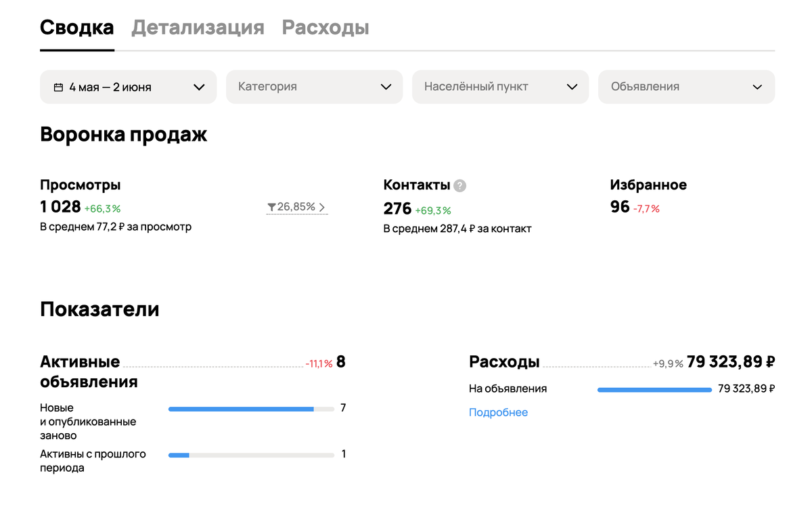Open the date range picker 4 мая — 2 июня
Viewport: 812px width, 513px height.
point(129,87)
